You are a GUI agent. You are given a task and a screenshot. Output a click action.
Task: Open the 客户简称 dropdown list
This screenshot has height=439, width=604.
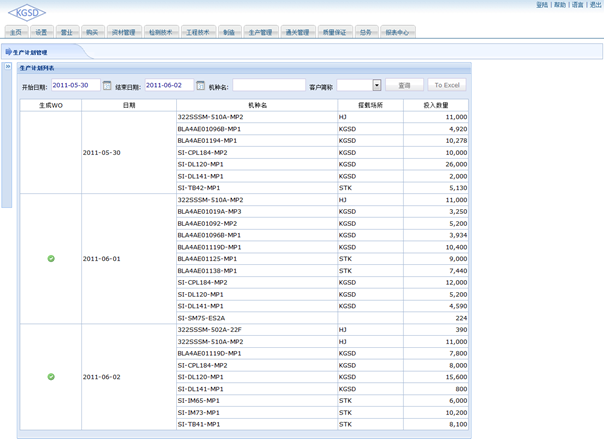point(377,85)
